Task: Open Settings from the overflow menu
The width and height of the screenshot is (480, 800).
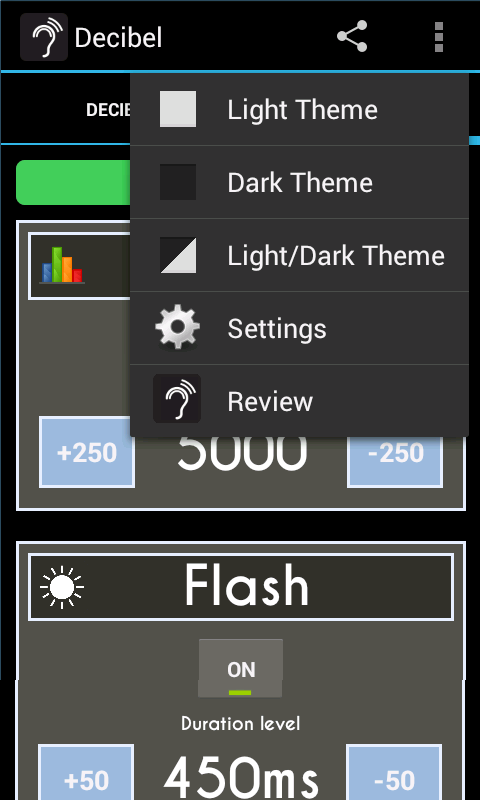Action: click(x=299, y=328)
